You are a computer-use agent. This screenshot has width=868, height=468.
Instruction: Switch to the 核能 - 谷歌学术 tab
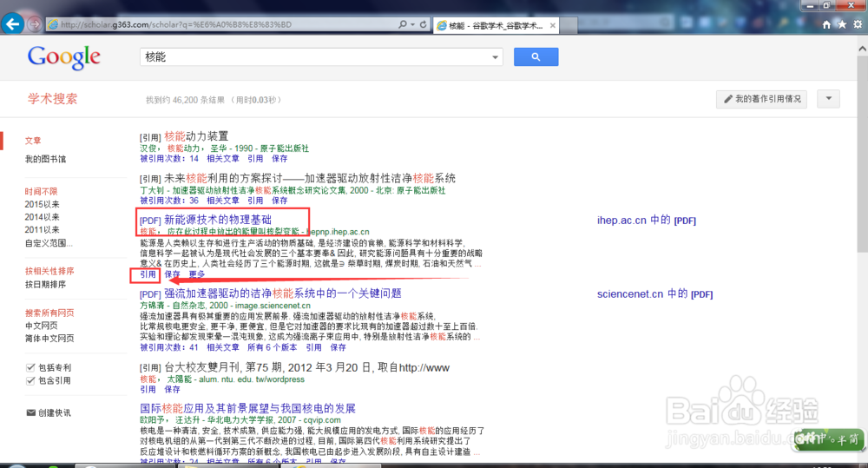click(x=496, y=25)
